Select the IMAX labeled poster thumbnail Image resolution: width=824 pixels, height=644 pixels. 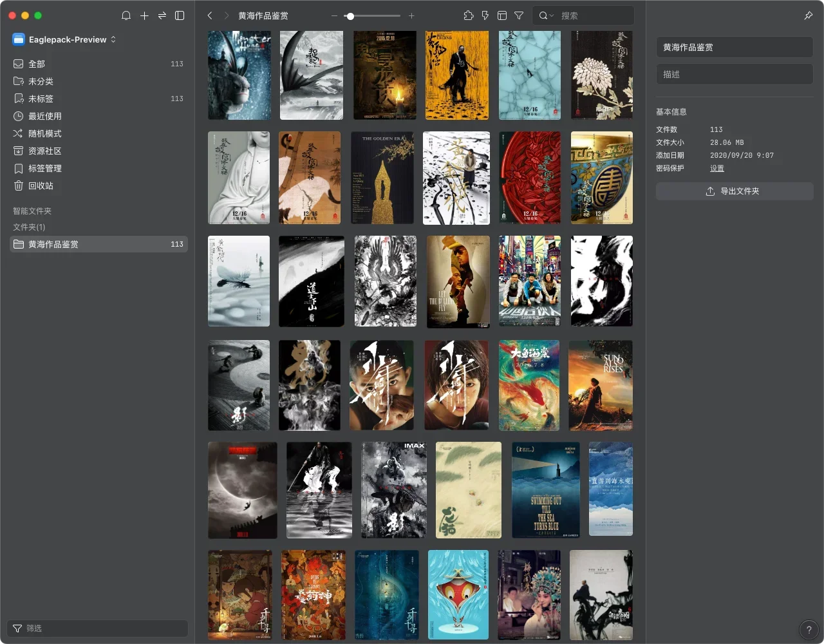394,489
